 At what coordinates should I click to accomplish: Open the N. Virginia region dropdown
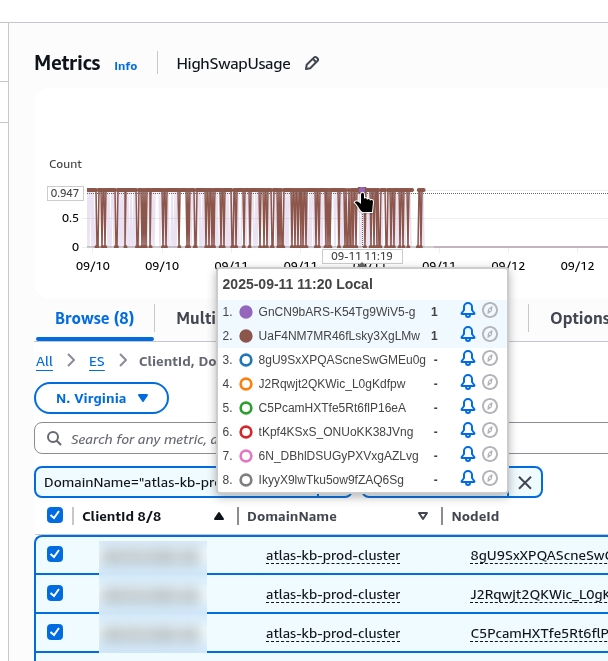[102, 398]
